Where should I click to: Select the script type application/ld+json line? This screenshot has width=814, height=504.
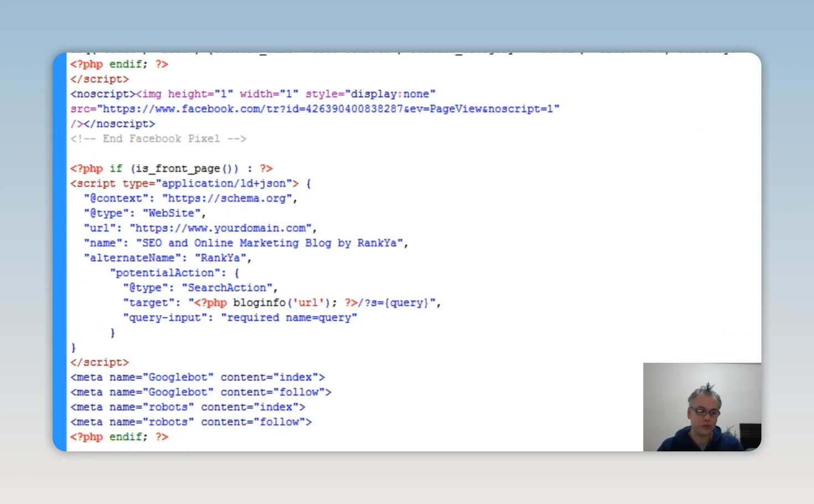click(191, 184)
